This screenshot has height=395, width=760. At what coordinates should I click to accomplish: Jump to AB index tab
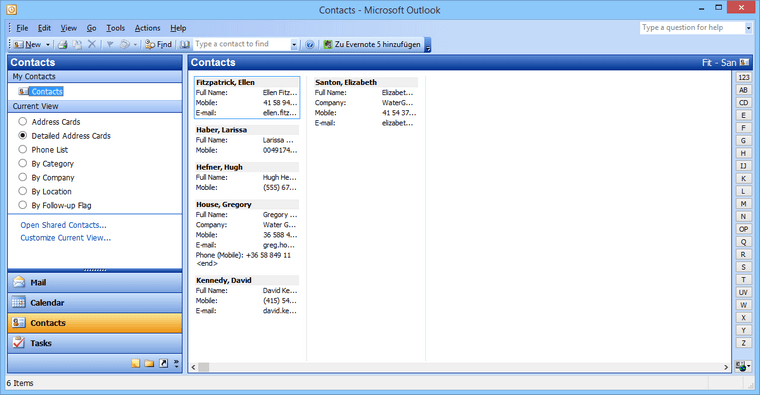pyautogui.click(x=744, y=90)
